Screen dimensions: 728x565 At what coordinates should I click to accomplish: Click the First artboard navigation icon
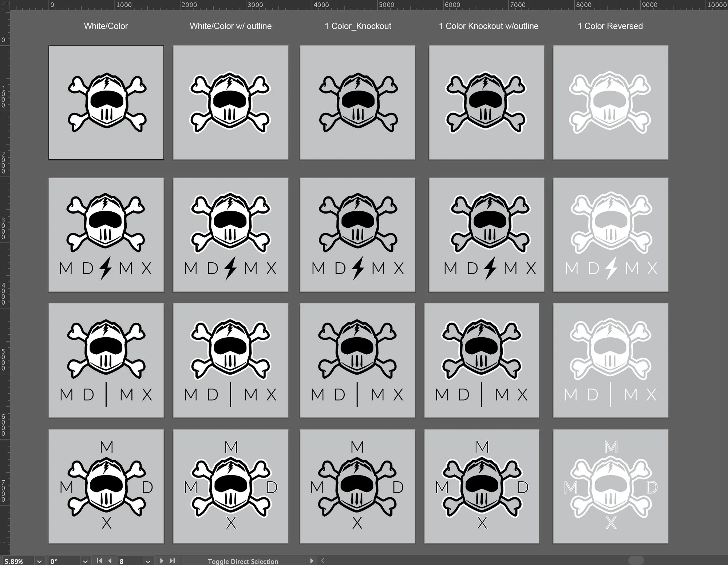coord(99,561)
